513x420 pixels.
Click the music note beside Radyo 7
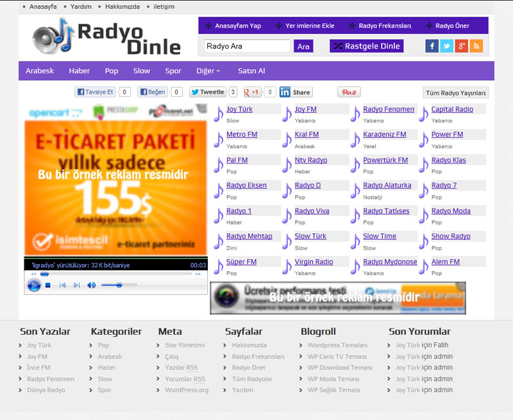[424, 190]
